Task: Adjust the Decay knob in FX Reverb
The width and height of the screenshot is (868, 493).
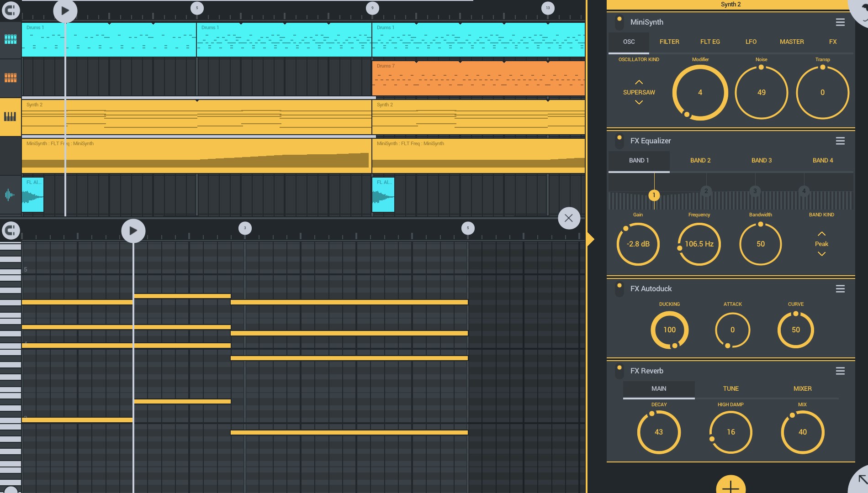Action: (658, 432)
